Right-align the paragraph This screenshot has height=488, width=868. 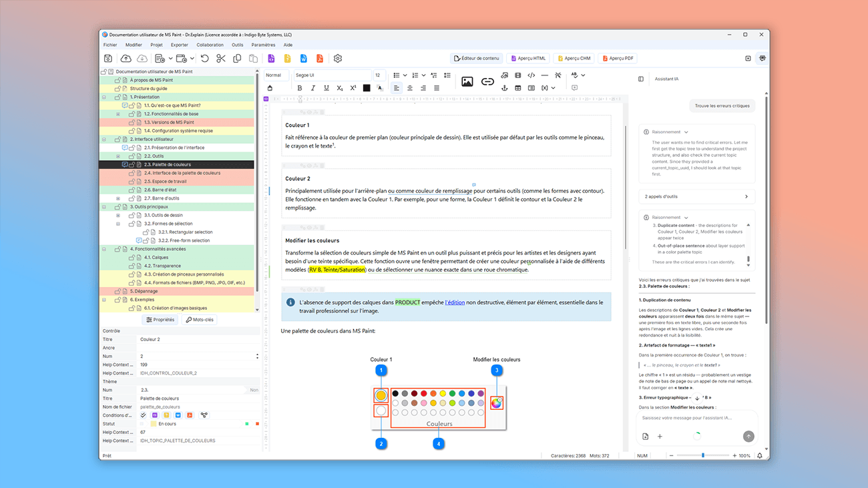(423, 88)
